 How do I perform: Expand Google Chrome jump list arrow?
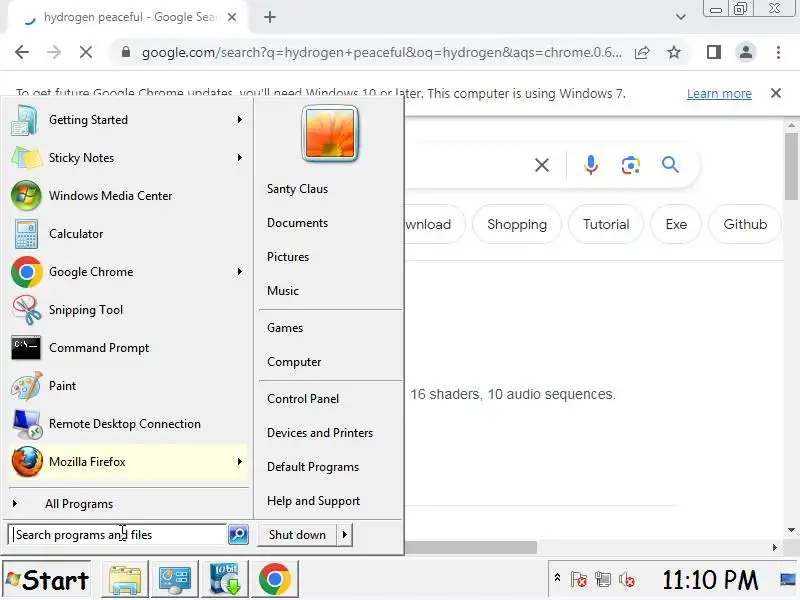coord(239,272)
